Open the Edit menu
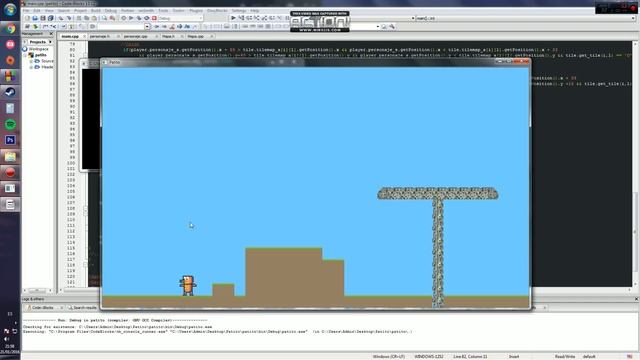 point(37,11)
